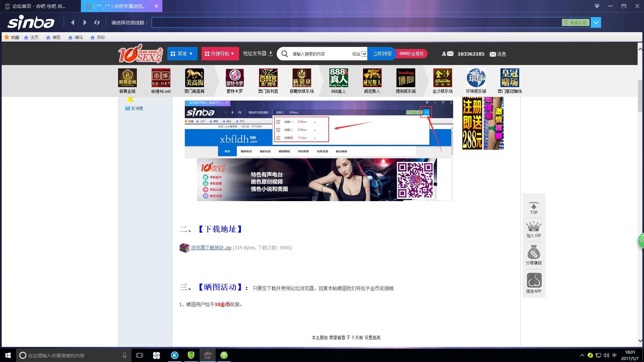Screen dimensions: 644x362
Task: Toggle the 收藏 favorite star
Action: pos(6,37)
